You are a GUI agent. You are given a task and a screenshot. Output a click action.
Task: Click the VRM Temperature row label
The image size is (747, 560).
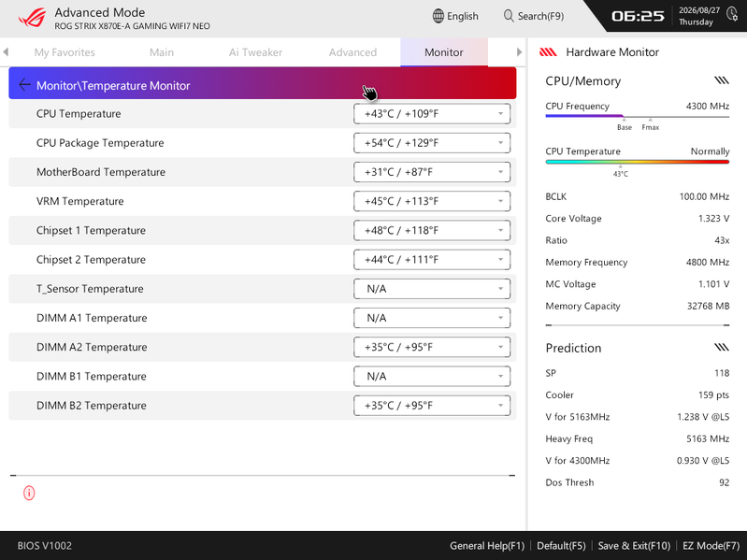tap(80, 201)
